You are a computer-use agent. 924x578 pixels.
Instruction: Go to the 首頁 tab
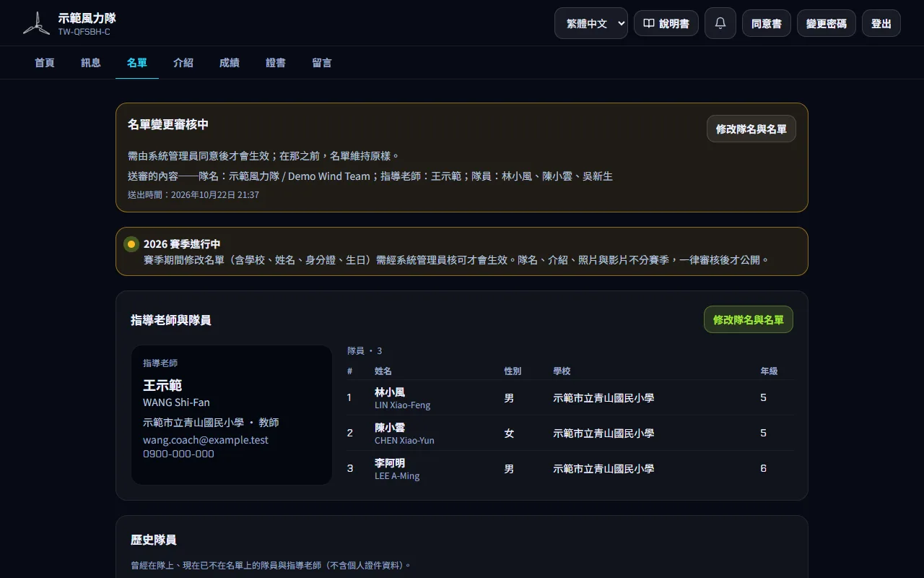coord(45,63)
